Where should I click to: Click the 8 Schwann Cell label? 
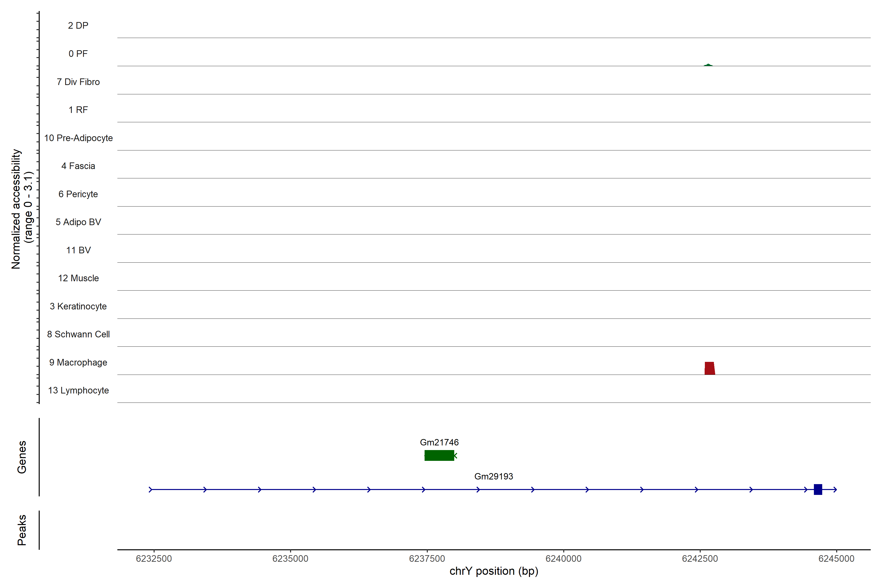pyautogui.click(x=78, y=334)
